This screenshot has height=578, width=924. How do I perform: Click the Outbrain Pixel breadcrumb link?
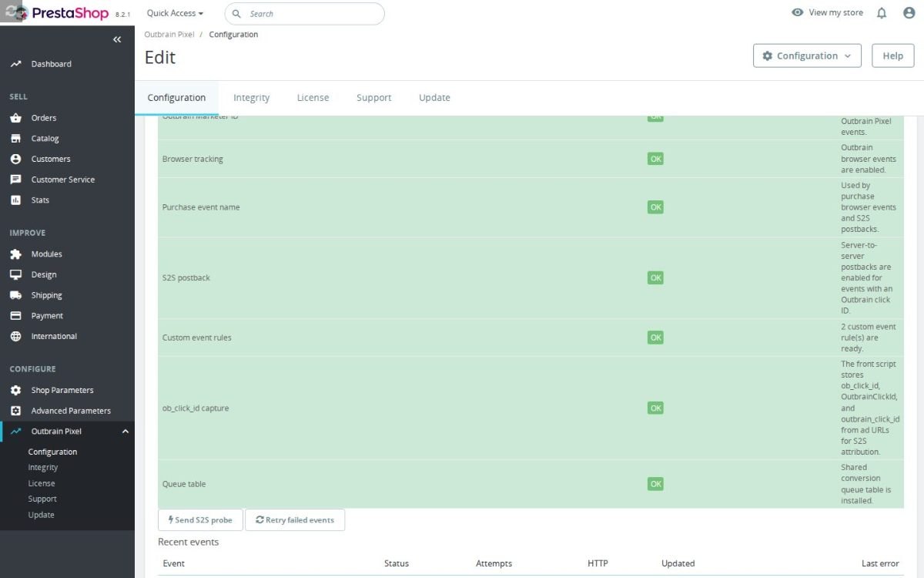tap(169, 35)
